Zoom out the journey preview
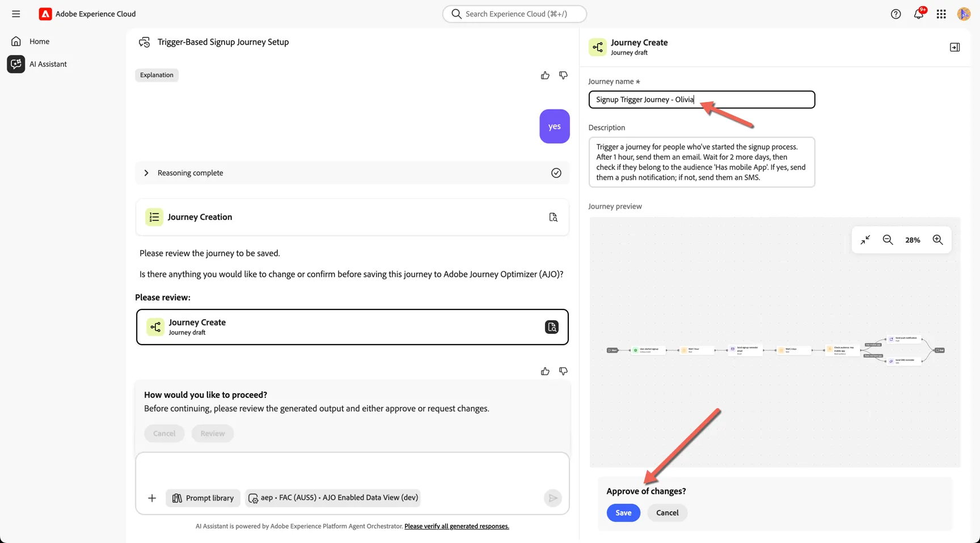Image resolution: width=980 pixels, height=543 pixels. (x=888, y=240)
